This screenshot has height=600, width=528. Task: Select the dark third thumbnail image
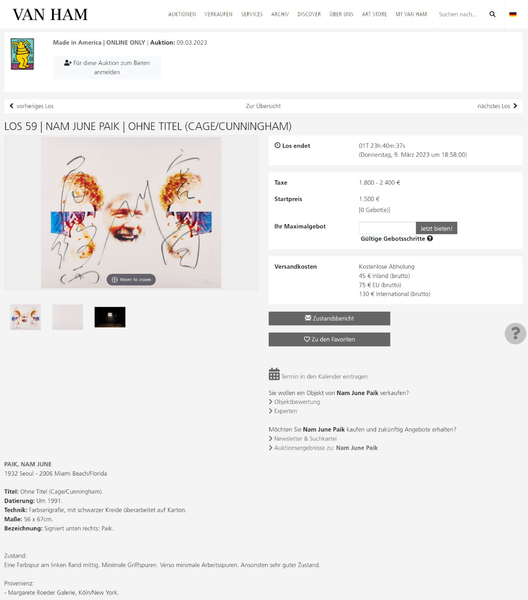[110, 317]
